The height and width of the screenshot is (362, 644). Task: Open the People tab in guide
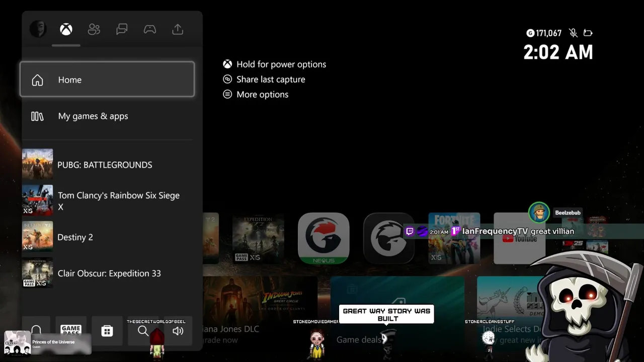pyautogui.click(x=94, y=29)
